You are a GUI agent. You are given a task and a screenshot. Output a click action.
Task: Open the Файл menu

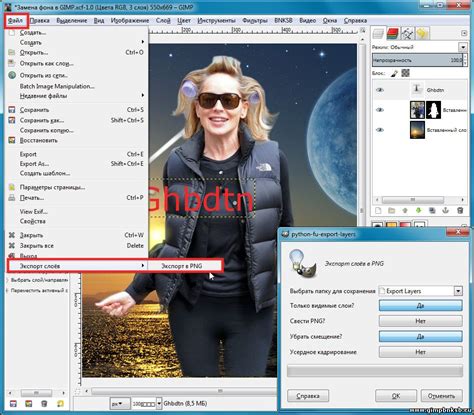pyautogui.click(x=16, y=21)
